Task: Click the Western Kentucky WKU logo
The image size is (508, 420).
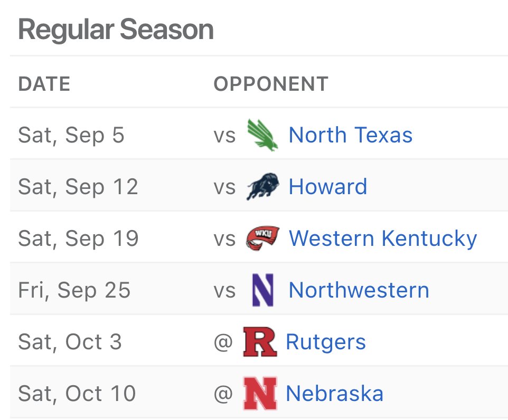Action: [x=263, y=238]
